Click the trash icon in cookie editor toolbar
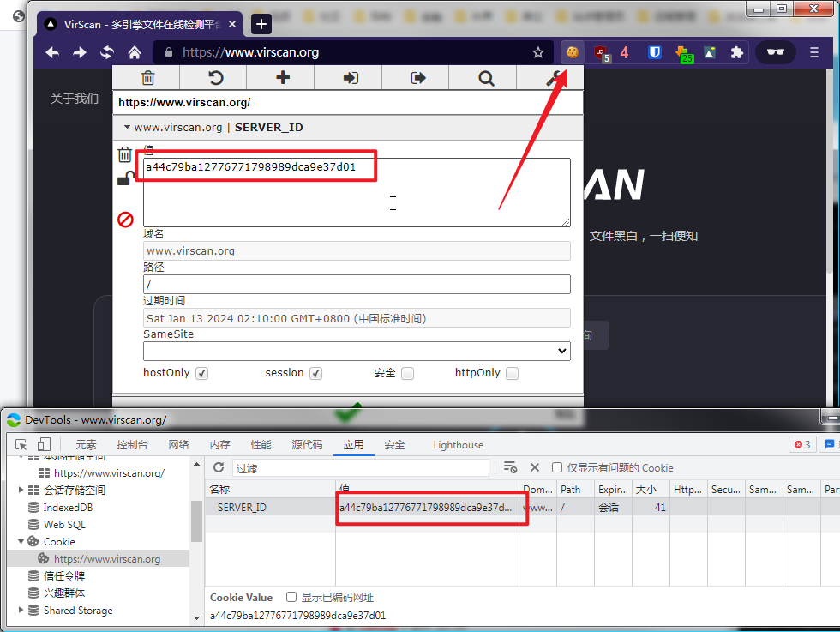This screenshot has height=632, width=840. point(147,78)
